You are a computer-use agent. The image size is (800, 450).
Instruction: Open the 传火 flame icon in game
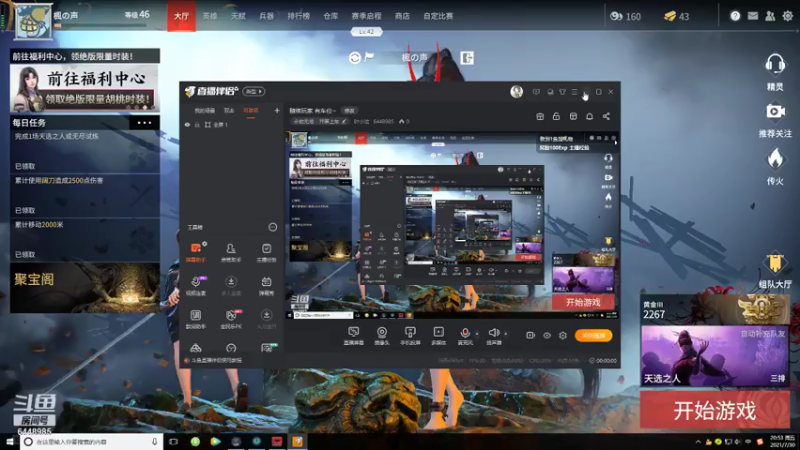(775, 166)
